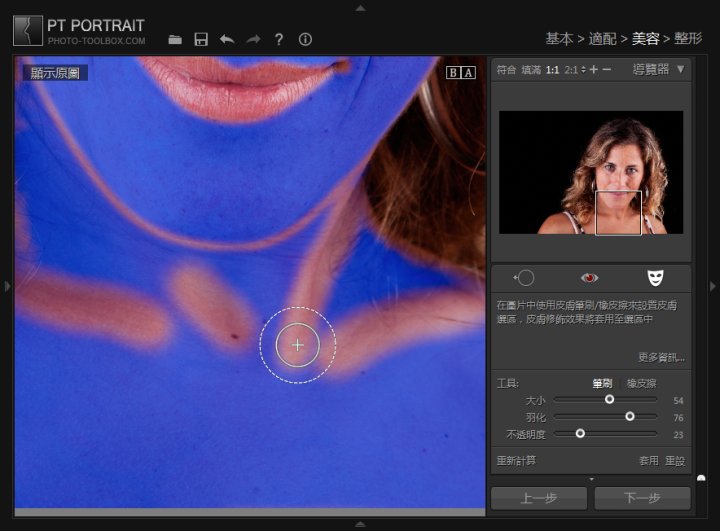Select the red-eye removal tool

point(590,277)
